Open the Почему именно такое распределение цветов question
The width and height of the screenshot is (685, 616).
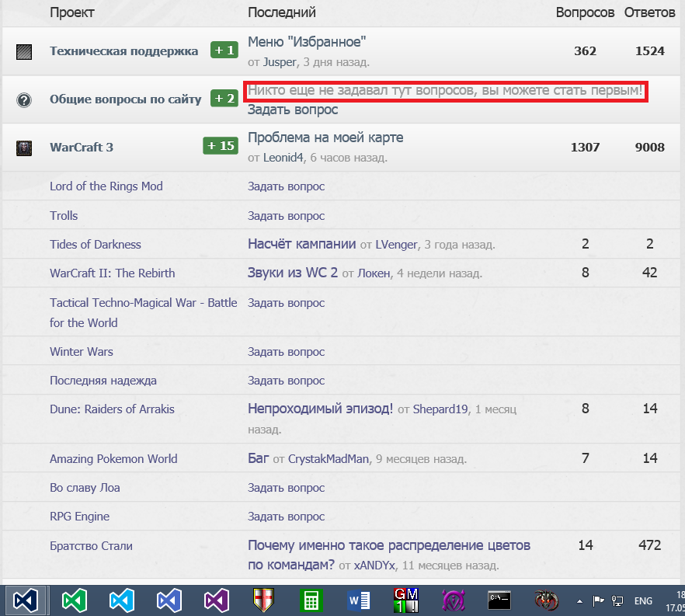pos(389,555)
